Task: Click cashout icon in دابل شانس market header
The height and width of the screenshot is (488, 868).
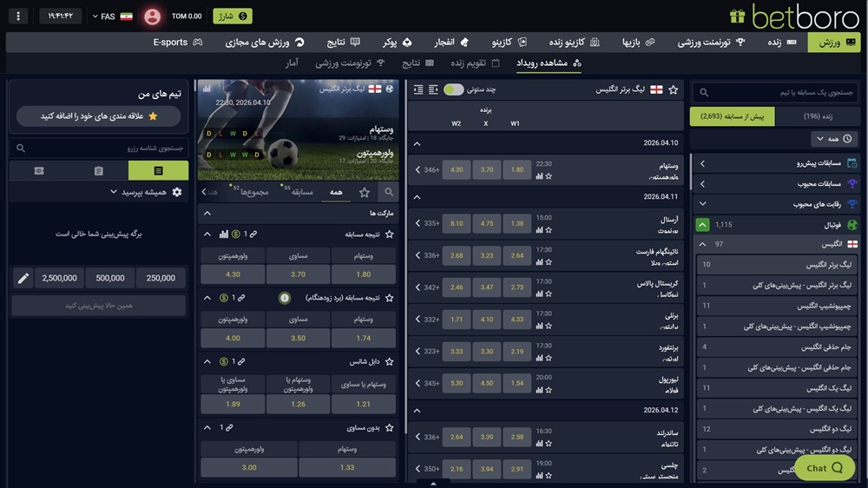Action: click(x=224, y=362)
